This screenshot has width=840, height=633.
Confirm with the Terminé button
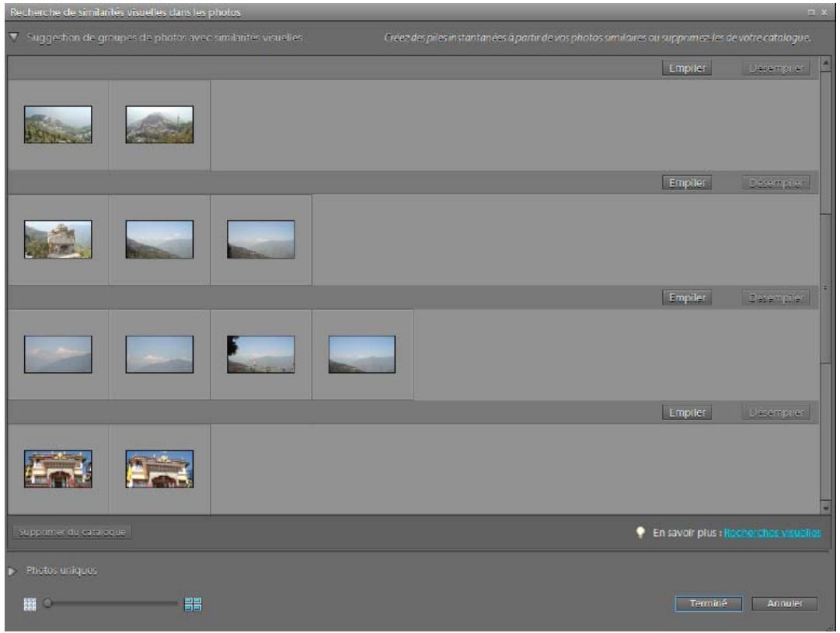click(x=708, y=603)
